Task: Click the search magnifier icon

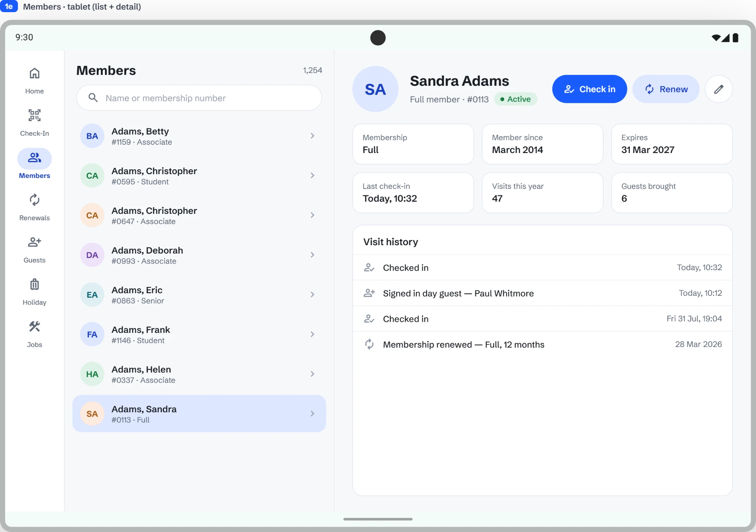Action: (93, 98)
